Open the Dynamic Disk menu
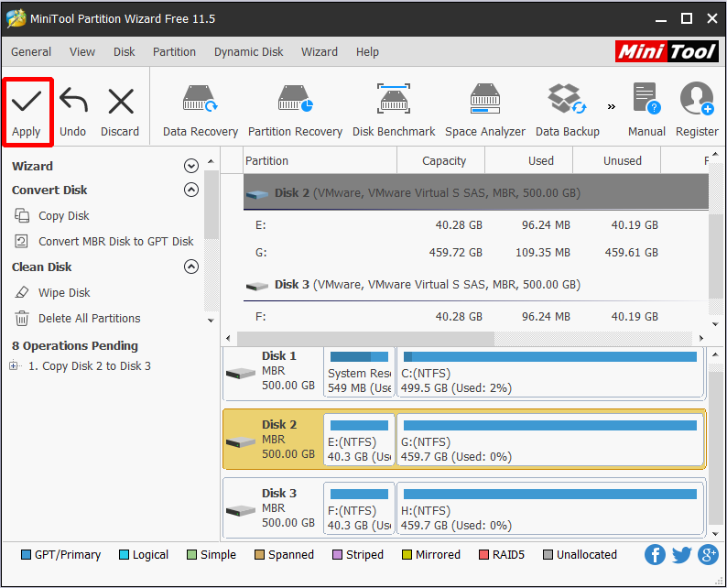The height and width of the screenshot is (588, 727). coord(248,52)
